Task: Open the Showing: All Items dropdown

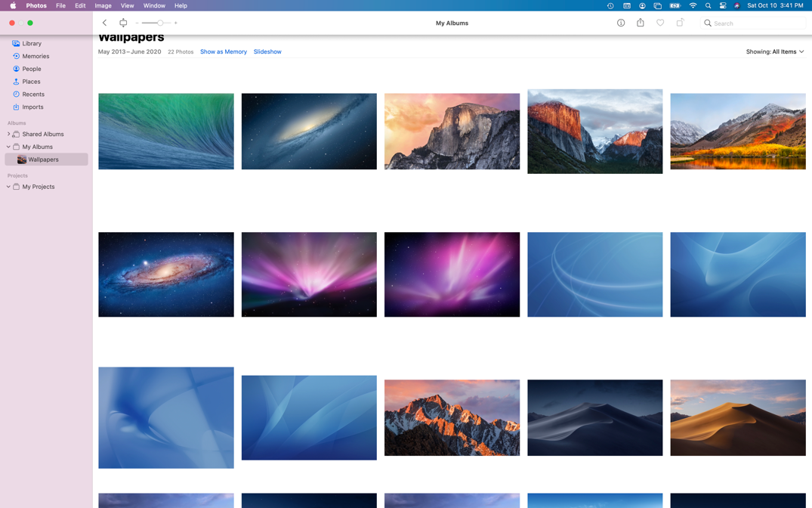Action: 775,51
